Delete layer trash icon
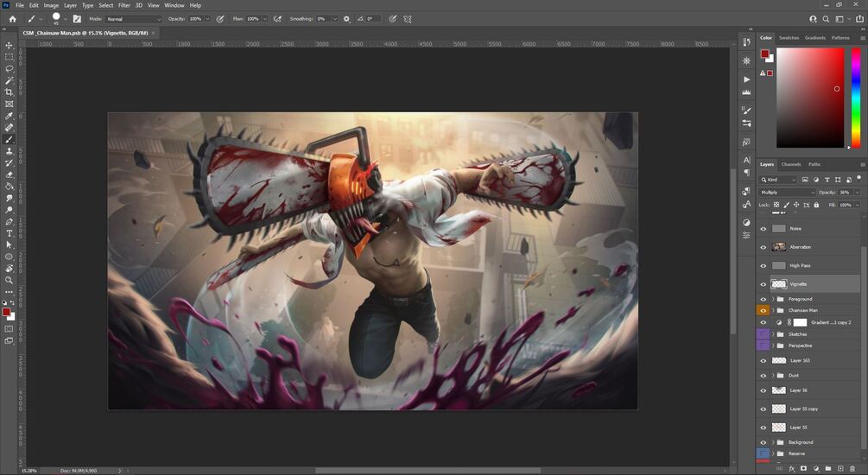The image size is (868, 475). (x=852, y=468)
